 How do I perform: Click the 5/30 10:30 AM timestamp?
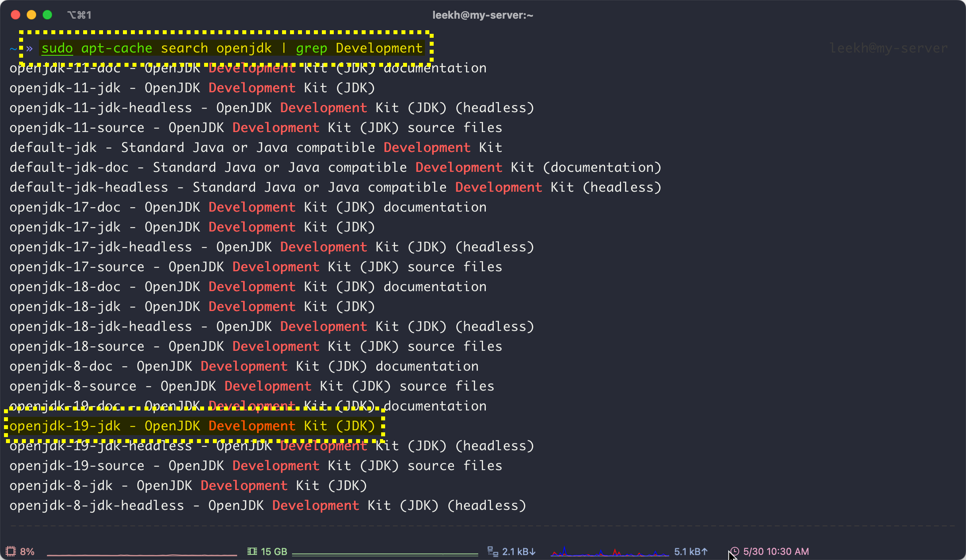click(x=776, y=551)
